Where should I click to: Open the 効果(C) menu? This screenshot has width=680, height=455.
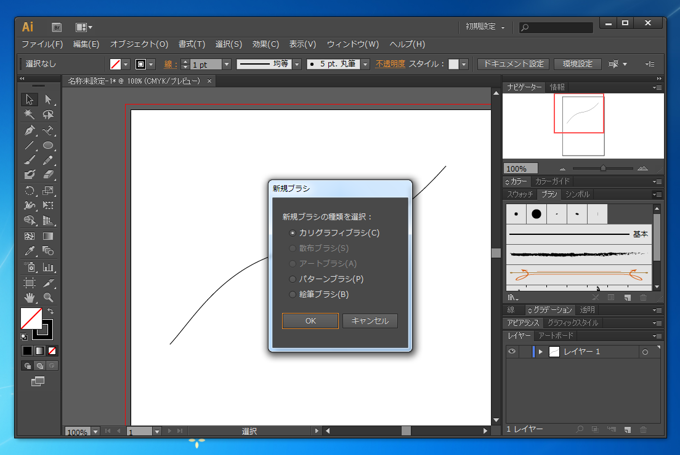266,44
